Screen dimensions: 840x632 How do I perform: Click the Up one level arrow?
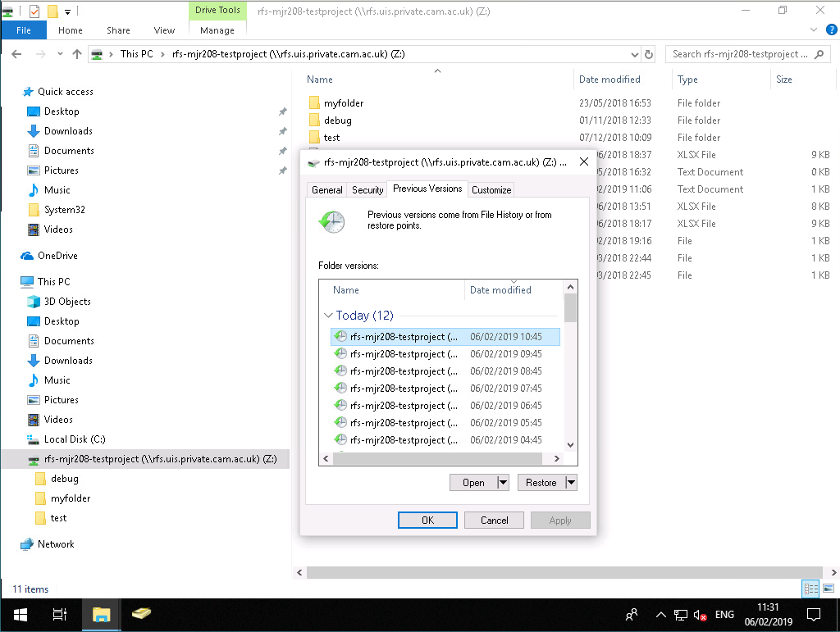[77, 54]
